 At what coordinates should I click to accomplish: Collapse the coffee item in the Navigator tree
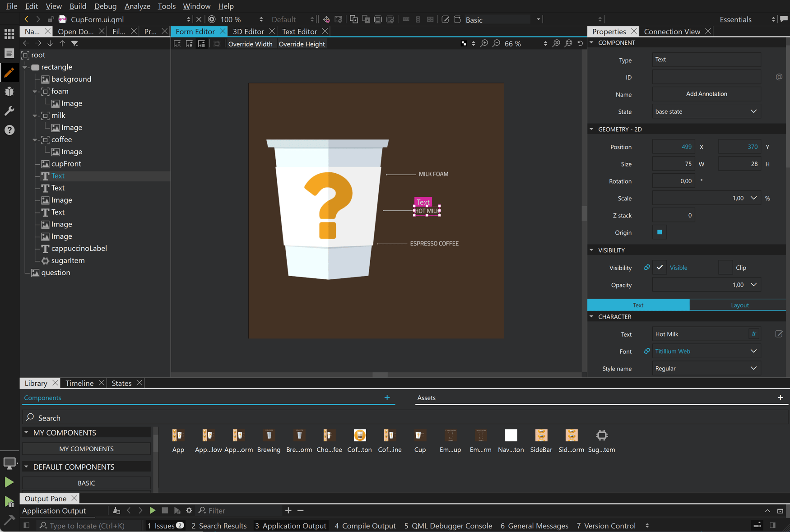[x=35, y=140]
